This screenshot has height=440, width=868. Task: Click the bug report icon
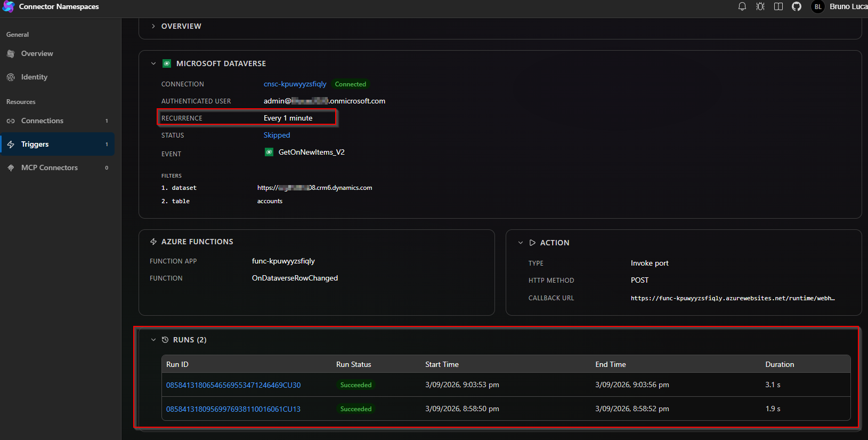pyautogui.click(x=760, y=6)
